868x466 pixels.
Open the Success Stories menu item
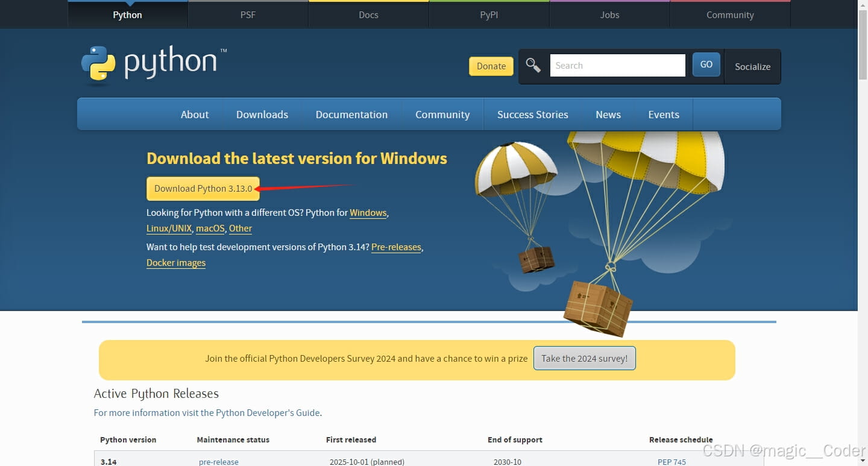point(533,115)
